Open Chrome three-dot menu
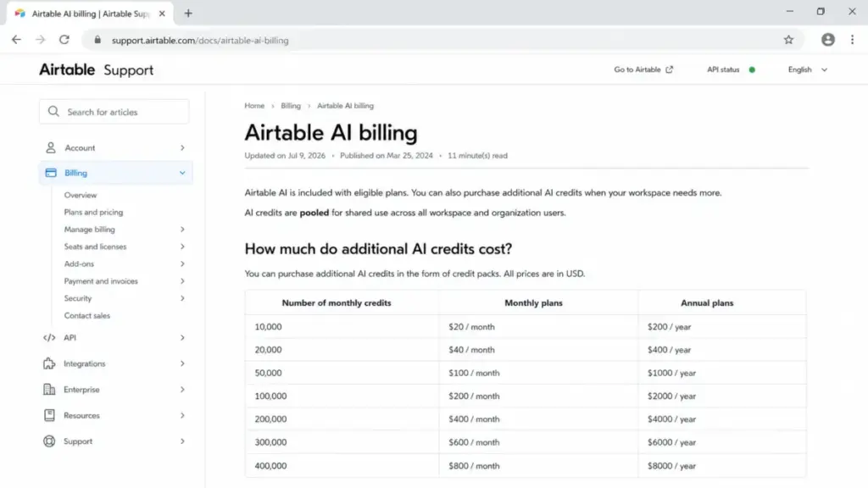This screenshot has width=868, height=488. pyautogui.click(x=852, y=40)
